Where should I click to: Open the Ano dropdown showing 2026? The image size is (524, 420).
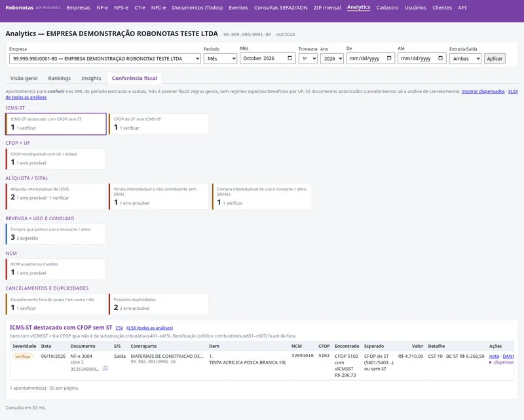point(332,58)
